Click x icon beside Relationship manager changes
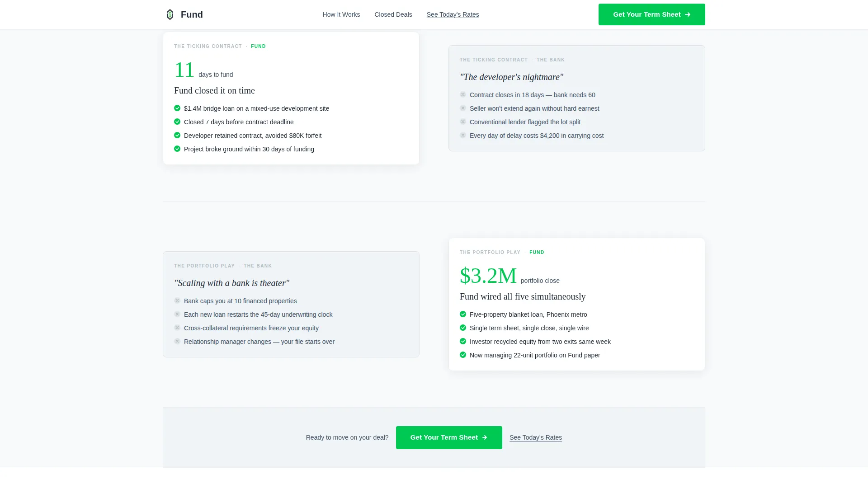 [x=177, y=341]
